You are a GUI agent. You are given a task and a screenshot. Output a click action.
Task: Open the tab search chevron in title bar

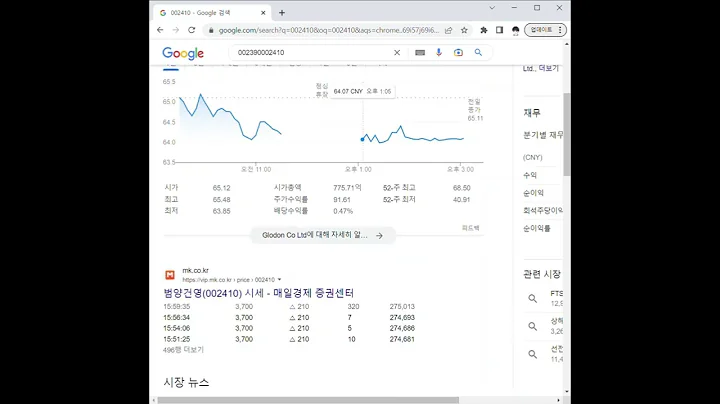pyautogui.click(x=492, y=8)
